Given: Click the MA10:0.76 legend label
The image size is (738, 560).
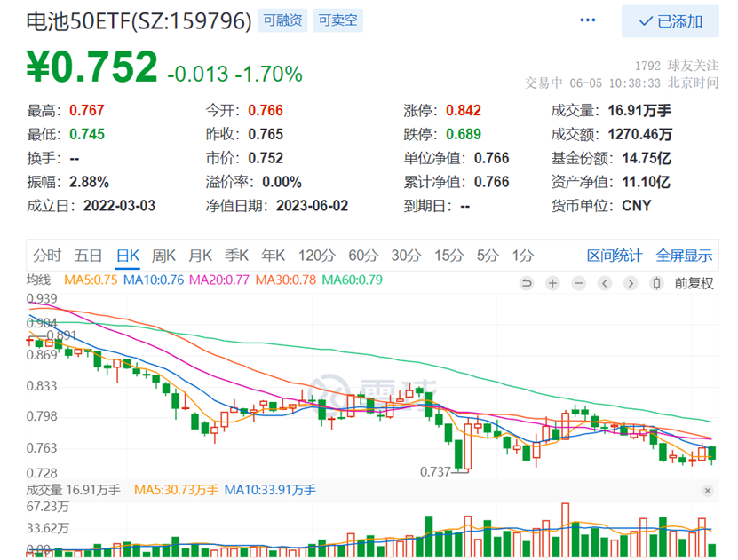Looking at the screenshot, I should [154, 280].
